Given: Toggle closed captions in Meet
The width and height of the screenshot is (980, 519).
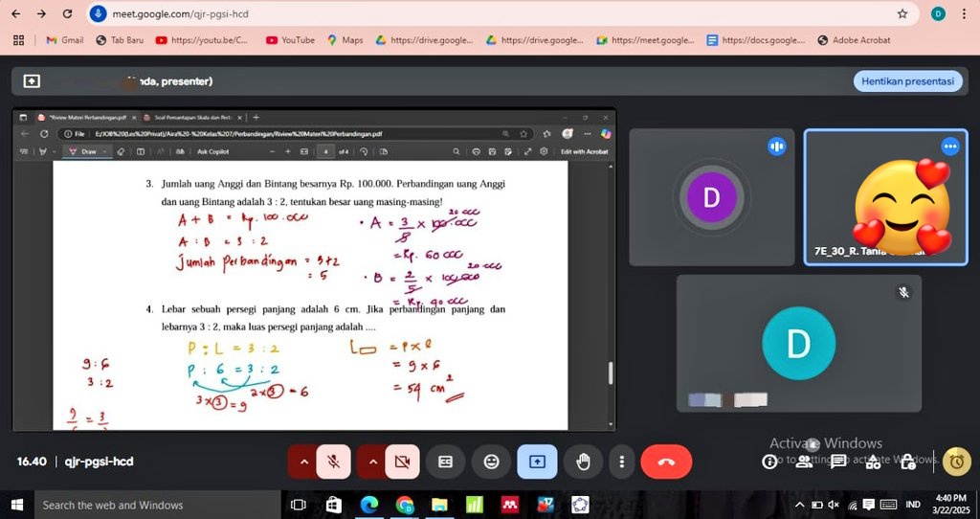Looking at the screenshot, I should 445,462.
